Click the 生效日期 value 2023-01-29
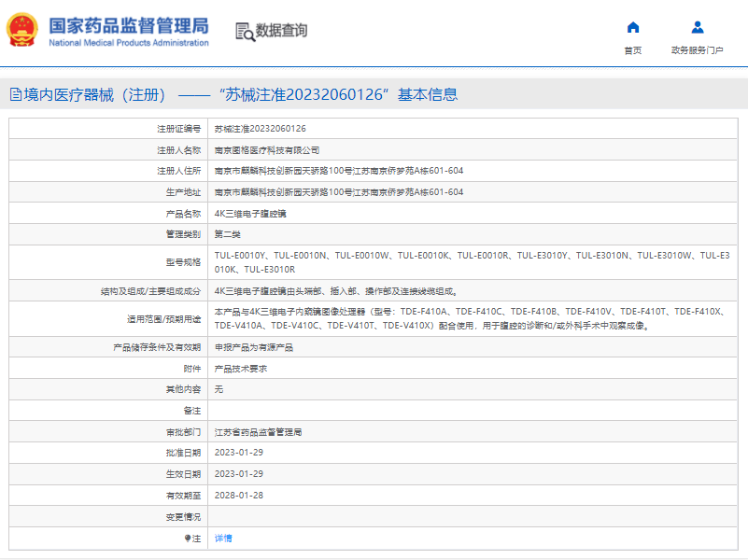Viewport: 748px width, 560px height. point(238,474)
